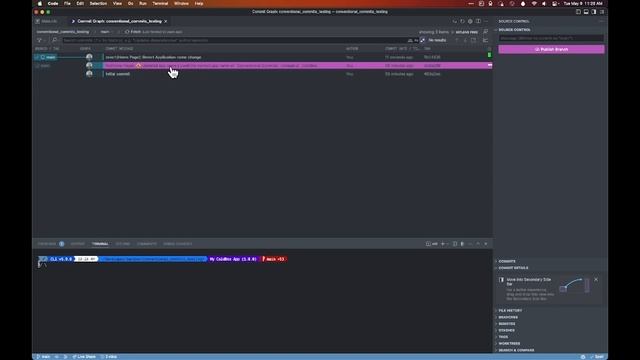Toggle the minimap graph icon in search toolbar
Screen dimensions: 640x360
485,40
